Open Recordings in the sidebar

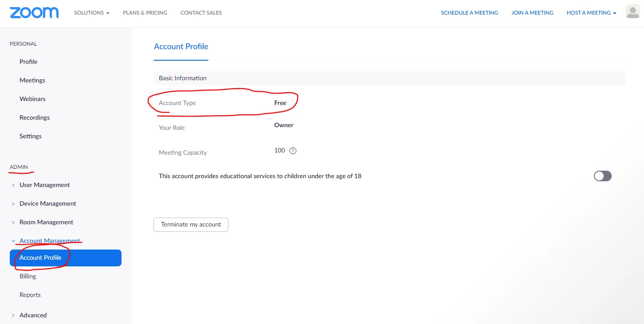point(35,117)
